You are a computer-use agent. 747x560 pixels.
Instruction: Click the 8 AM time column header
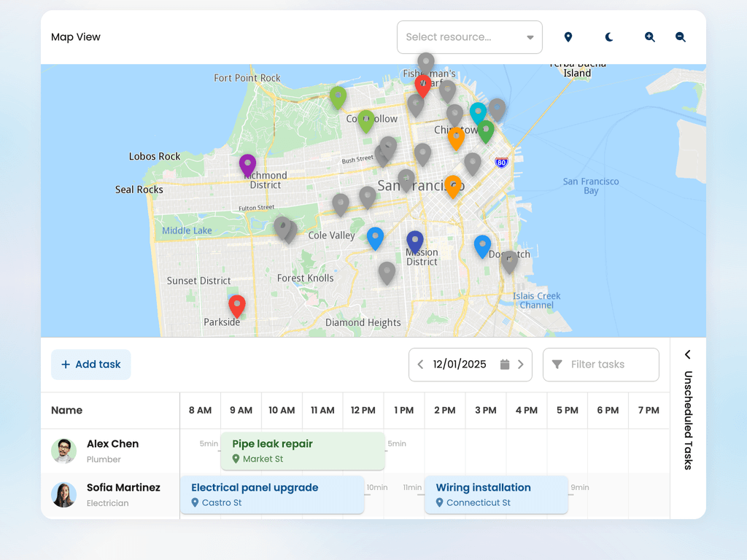click(200, 411)
